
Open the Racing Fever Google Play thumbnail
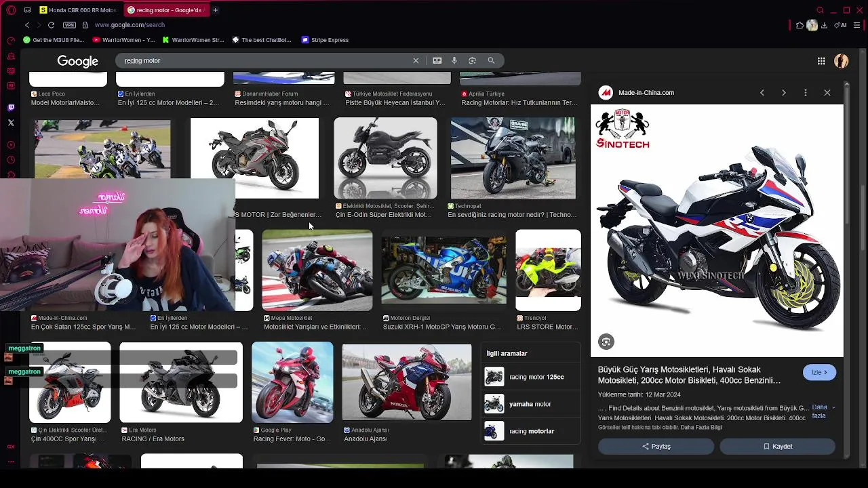pyautogui.click(x=292, y=382)
